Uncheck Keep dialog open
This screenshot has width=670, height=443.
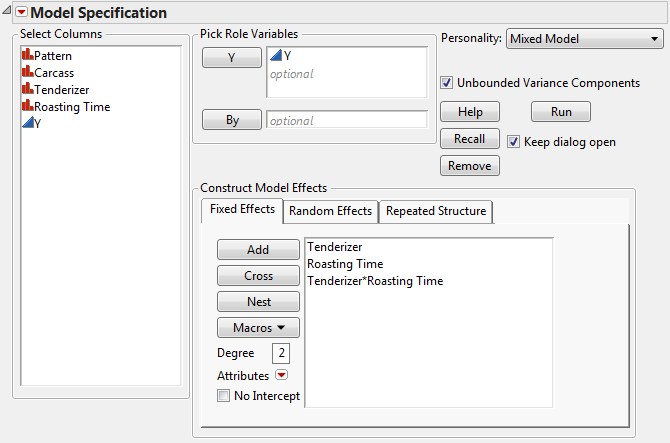click(x=514, y=141)
